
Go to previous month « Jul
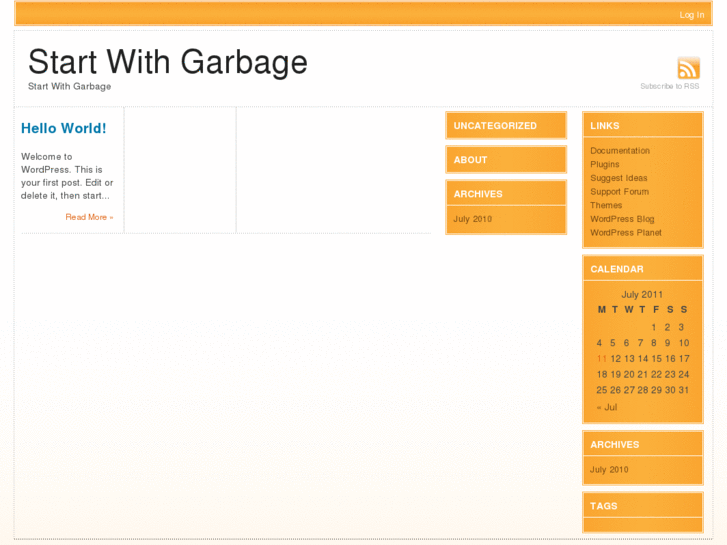[607, 407]
